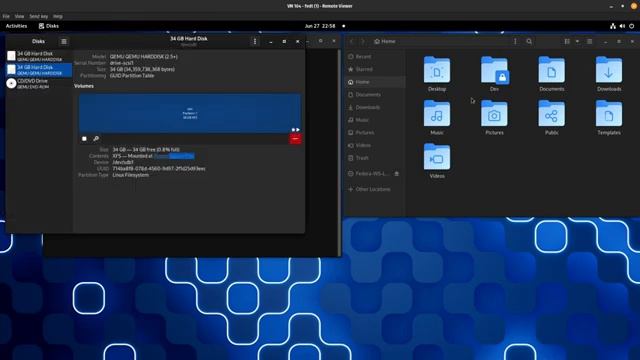Select the Documents folder icon in grid
Image resolution: width=640 pixels, height=360 pixels.
[x=551, y=74]
